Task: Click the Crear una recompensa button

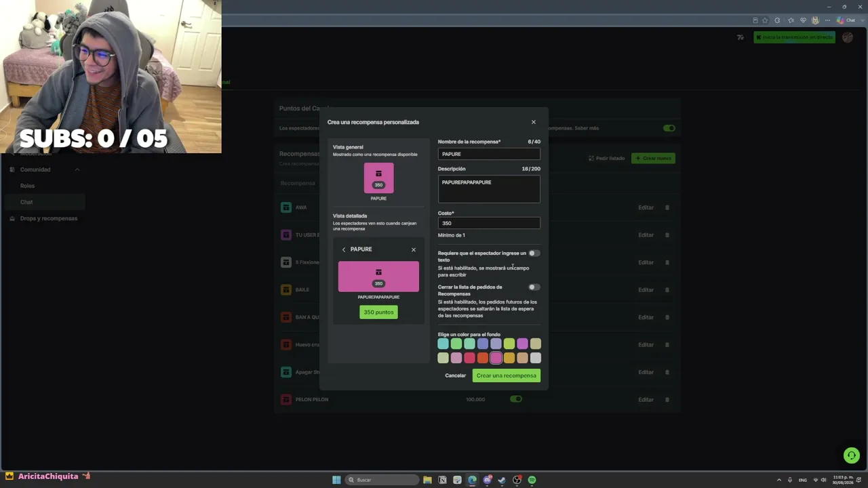Action: [x=507, y=375]
